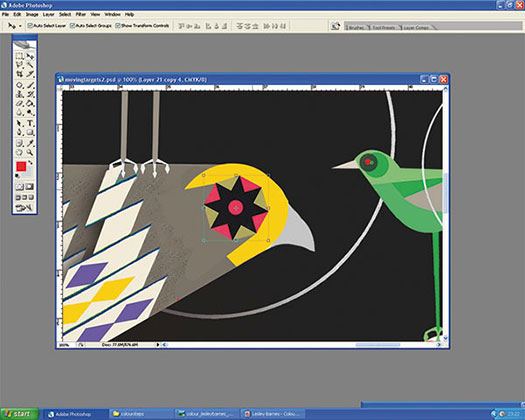Image resolution: width=525 pixels, height=420 pixels.
Task: Select the Magic Wand tool
Action: click(30, 65)
